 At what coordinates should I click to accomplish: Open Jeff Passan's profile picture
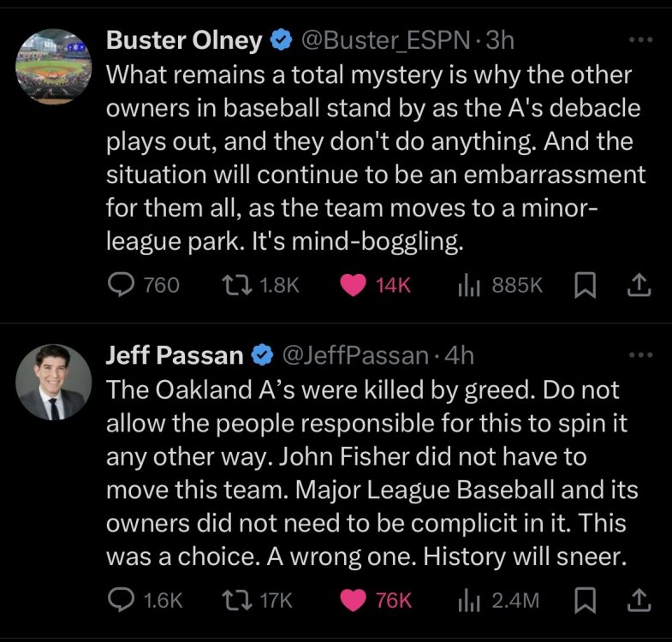tap(53, 382)
